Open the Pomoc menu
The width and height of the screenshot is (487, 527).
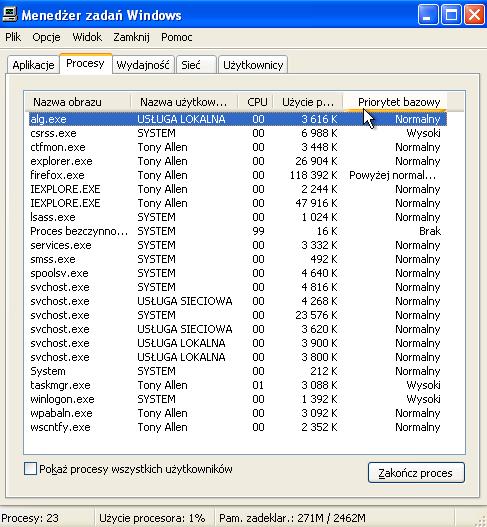tap(177, 37)
